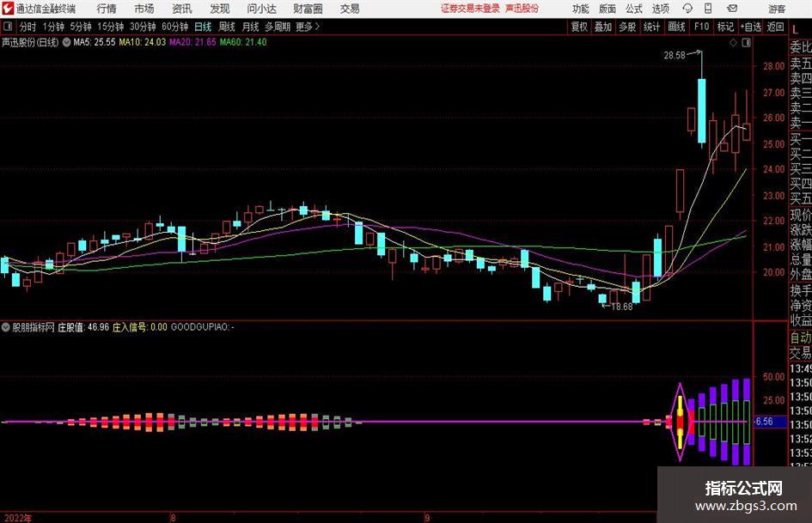This screenshot has height=523, width=812.
Task: Click the MA5: 25.55 value label
Action: coord(95,42)
